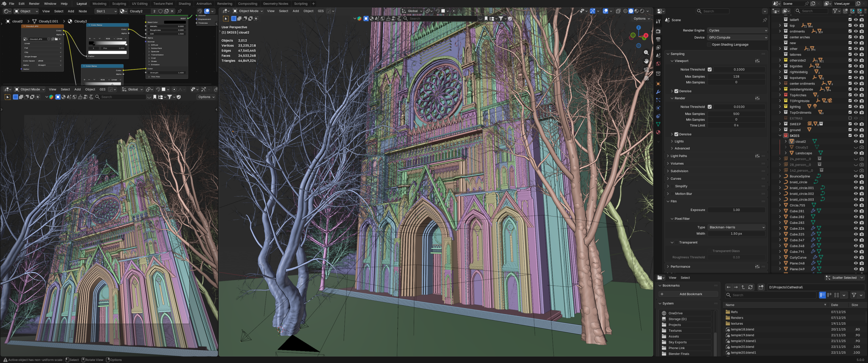Toggle Open Shading Language checkbox
This screenshot has height=363, width=868.
(x=709, y=44)
